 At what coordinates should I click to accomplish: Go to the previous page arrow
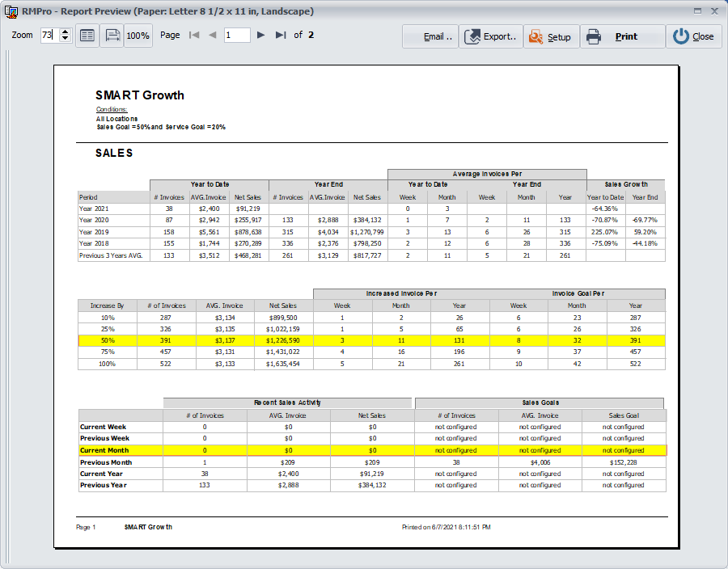point(213,35)
